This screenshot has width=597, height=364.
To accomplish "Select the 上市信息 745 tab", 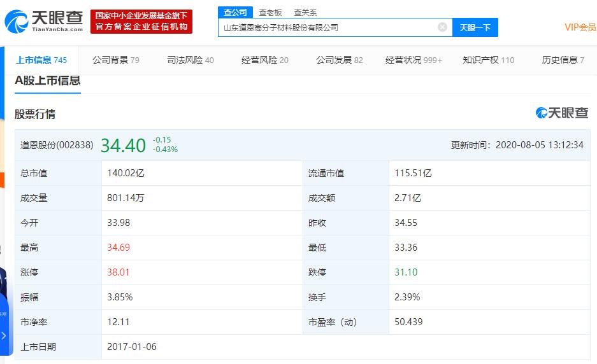I will pos(41,60).
